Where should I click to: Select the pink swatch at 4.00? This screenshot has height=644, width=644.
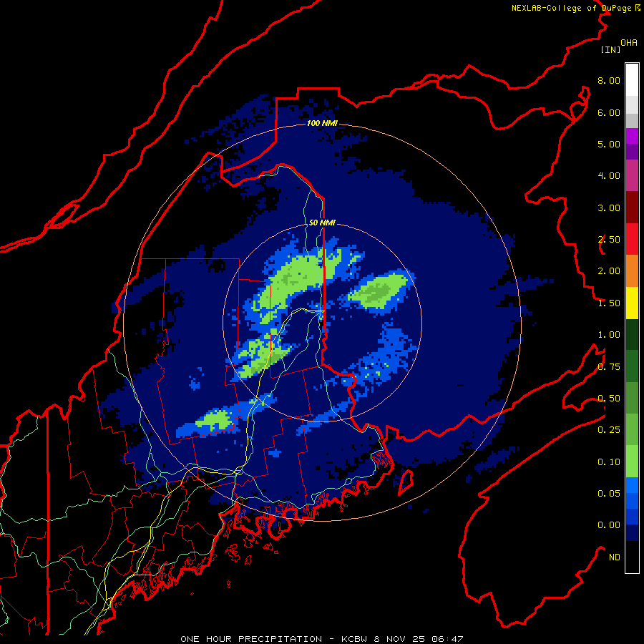632,175
